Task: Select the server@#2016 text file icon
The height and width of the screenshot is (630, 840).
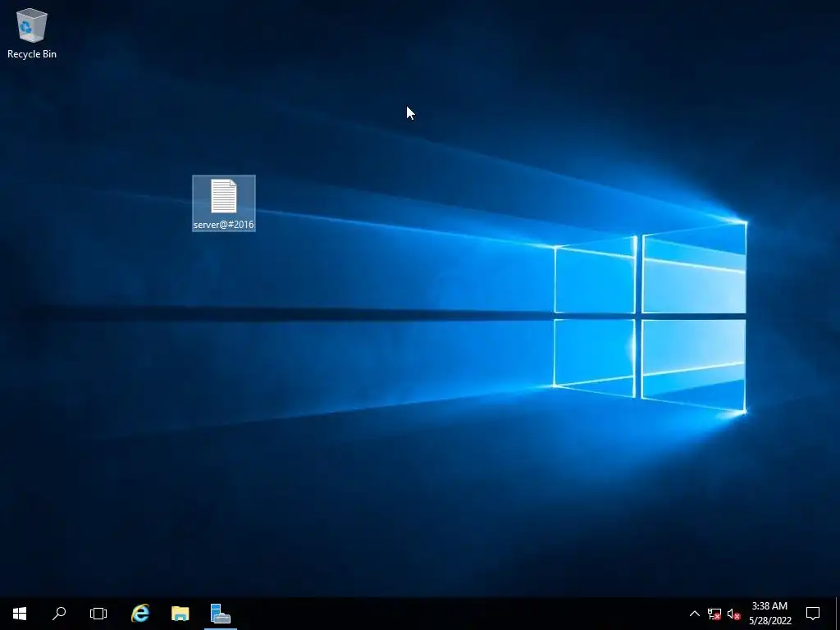Action: click(x=224, y=203)
